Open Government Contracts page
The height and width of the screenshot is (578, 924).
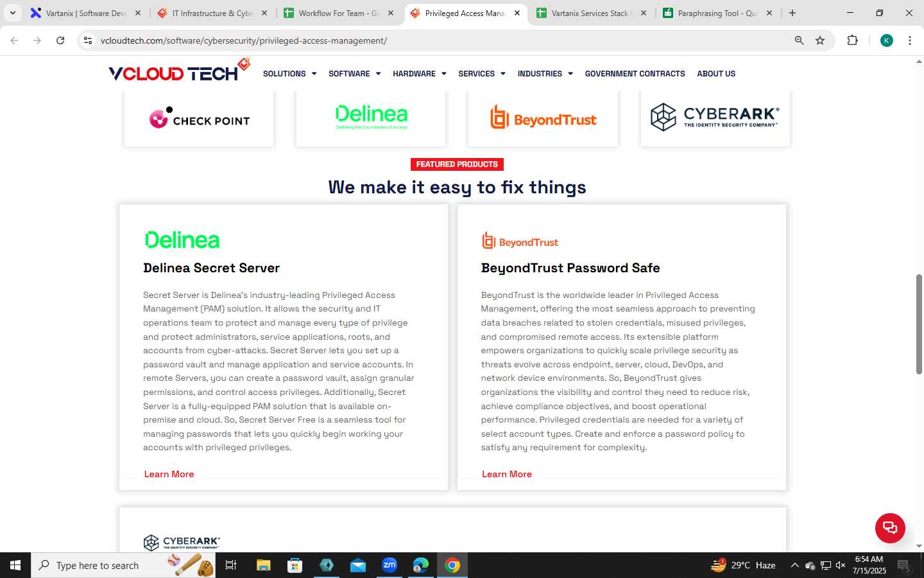pos(635,74)
